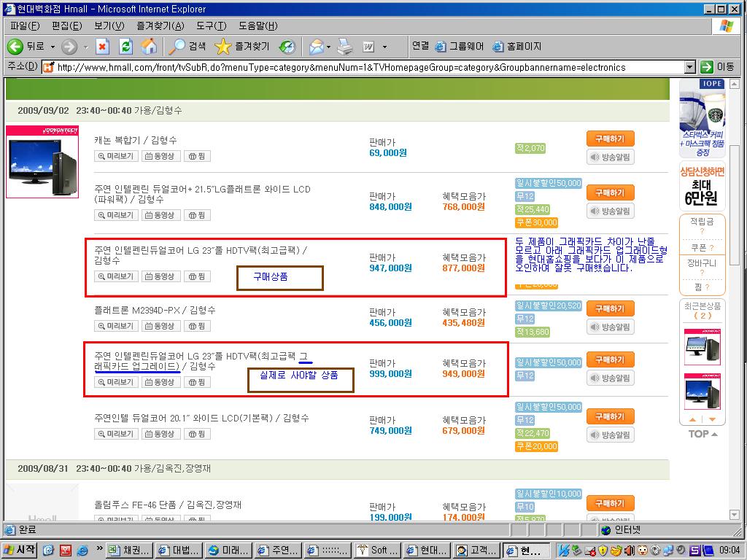Click the product title 플래트론 M2394D-PX / 김형수
Viewport: 747px width, 560px height.
click(155, 311)
